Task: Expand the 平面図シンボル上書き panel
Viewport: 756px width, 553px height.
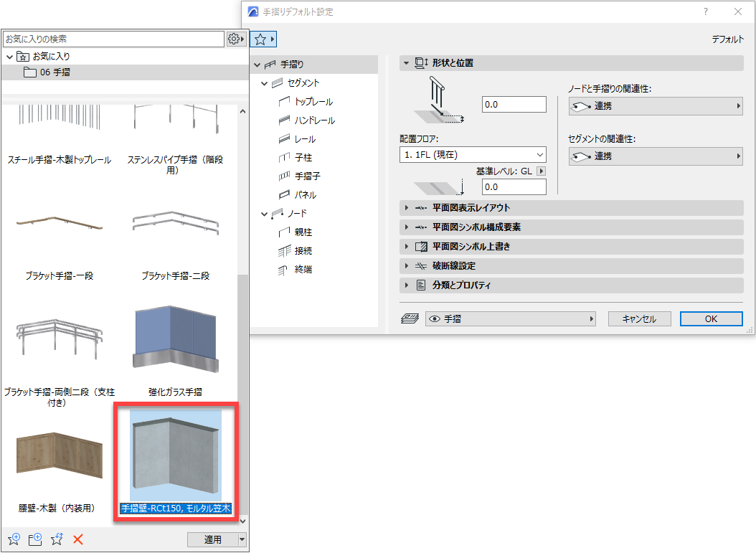Action: pyautogui.click(x=407, y=246)
